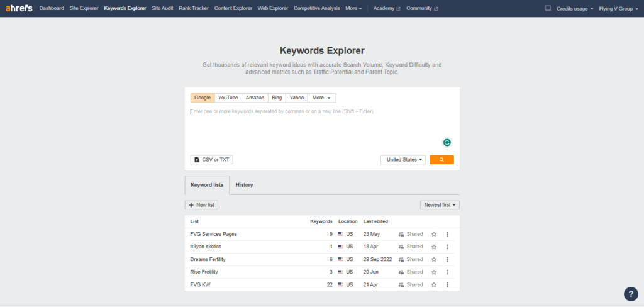Click Shared icon for FVG Services Pages

pos(401,234)
